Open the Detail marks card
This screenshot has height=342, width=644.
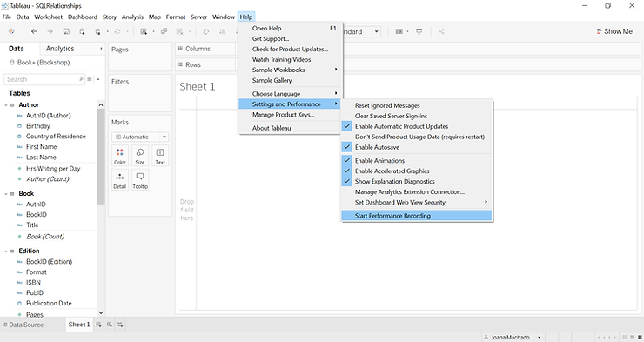click(120, 180)
